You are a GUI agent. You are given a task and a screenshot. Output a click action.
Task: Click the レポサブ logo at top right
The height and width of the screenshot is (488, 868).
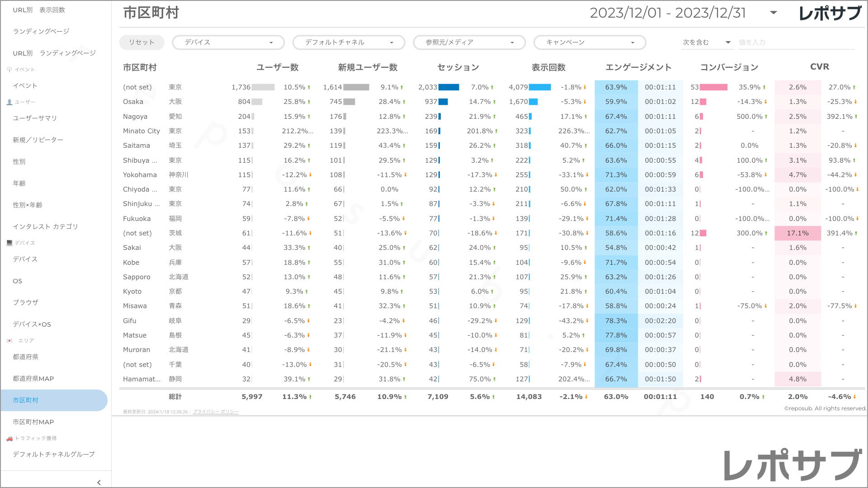830,13
